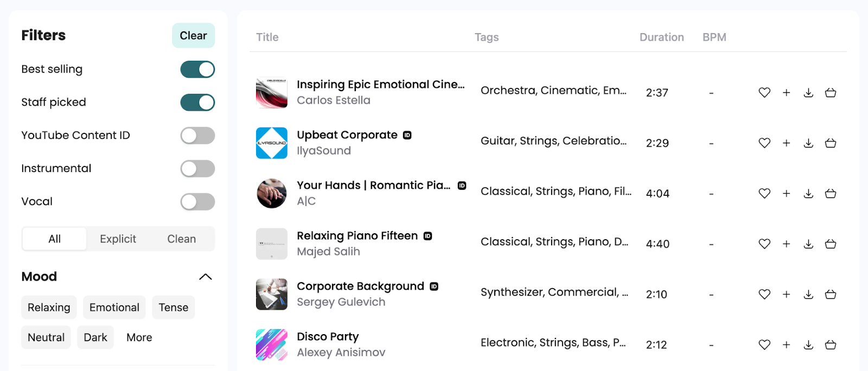Download the Corporate Background track

(x=808, y=294)
